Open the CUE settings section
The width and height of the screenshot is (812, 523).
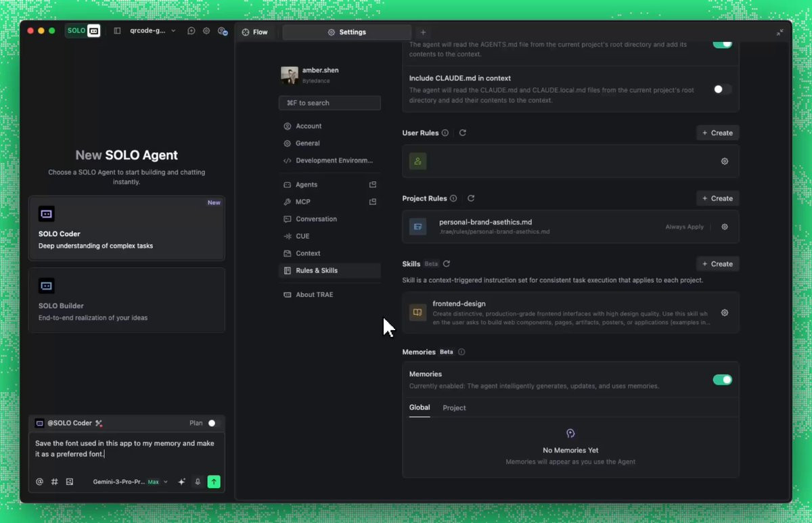(330, 236)
